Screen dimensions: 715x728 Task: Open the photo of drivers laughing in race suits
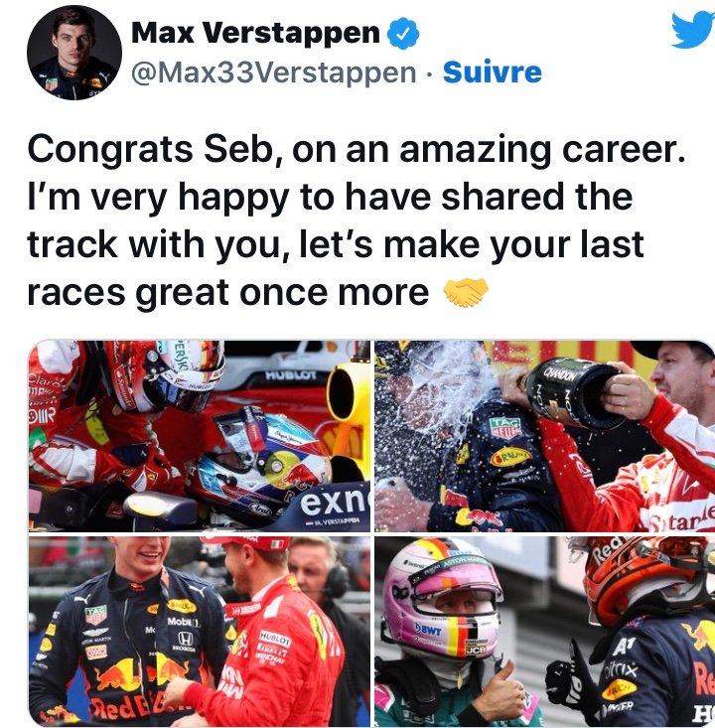pyautogui.click(x=200, y=632)
